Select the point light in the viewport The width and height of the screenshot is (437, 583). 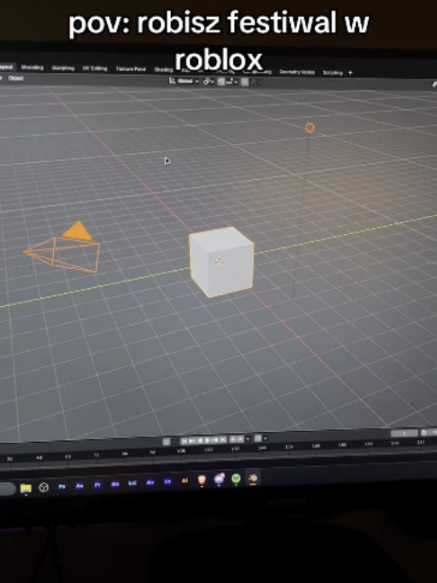[x=309, y=128]
